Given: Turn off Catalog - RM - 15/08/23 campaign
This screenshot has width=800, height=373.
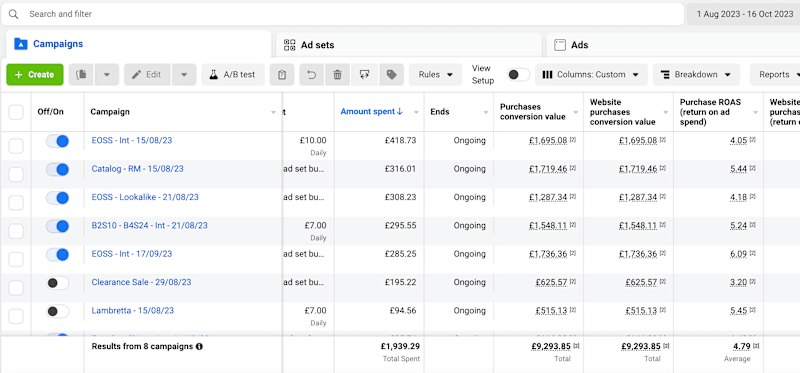Looking at the screenshot, I should [x=58, y=169].
